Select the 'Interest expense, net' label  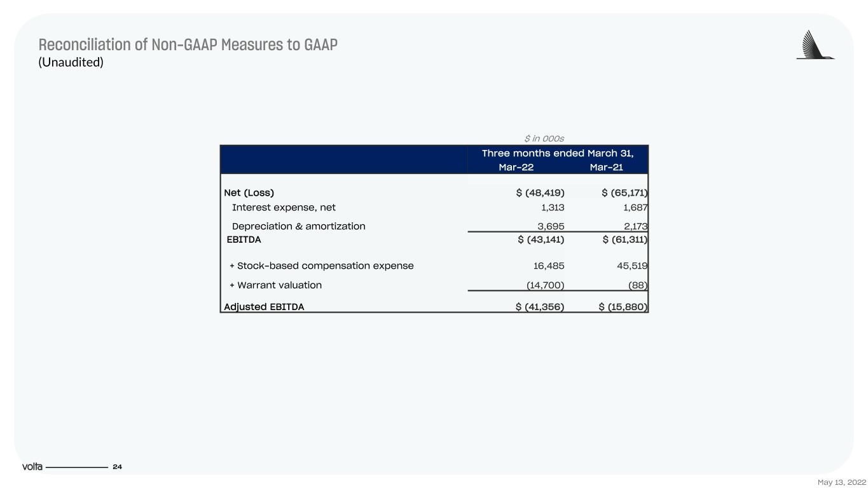coord(284,208)
